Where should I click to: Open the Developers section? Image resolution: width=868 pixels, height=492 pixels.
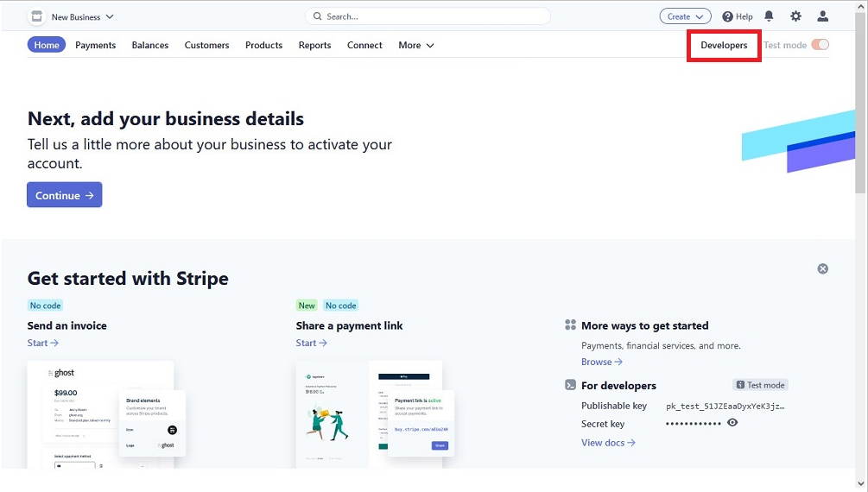coord(724,46)
